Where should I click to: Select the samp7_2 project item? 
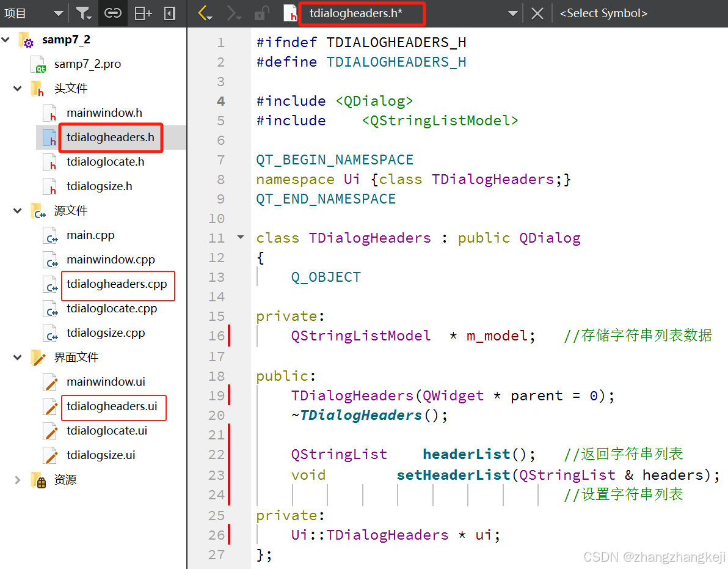[66, 40]
